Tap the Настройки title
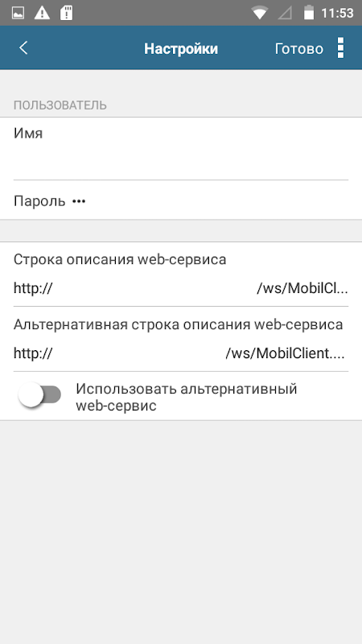The width and height of the screenshot is (362, 644). [x=181, y=49]
